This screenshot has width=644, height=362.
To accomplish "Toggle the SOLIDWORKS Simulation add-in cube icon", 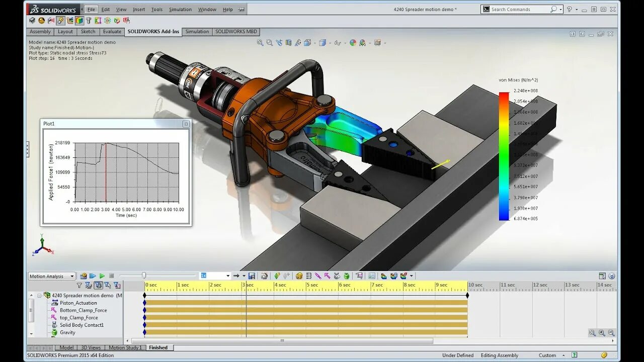I will pos(79,21).
